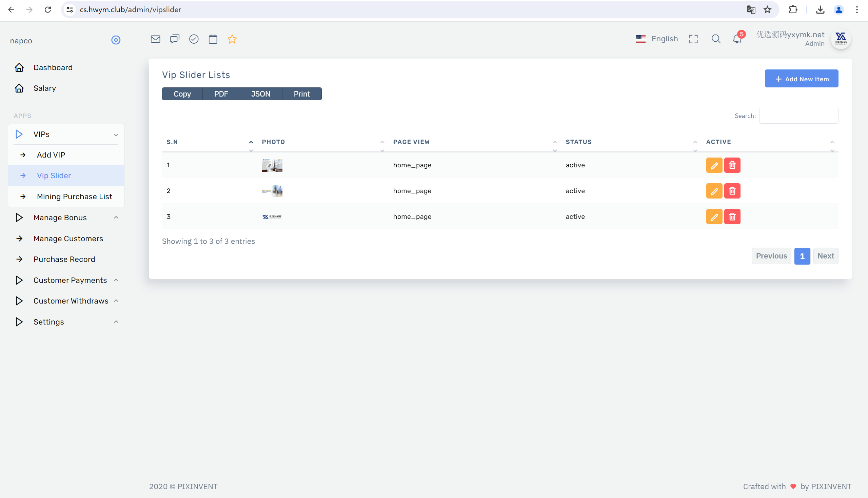
Task: Expand the Customer Payments menu
Action: (x=66, y=280)
